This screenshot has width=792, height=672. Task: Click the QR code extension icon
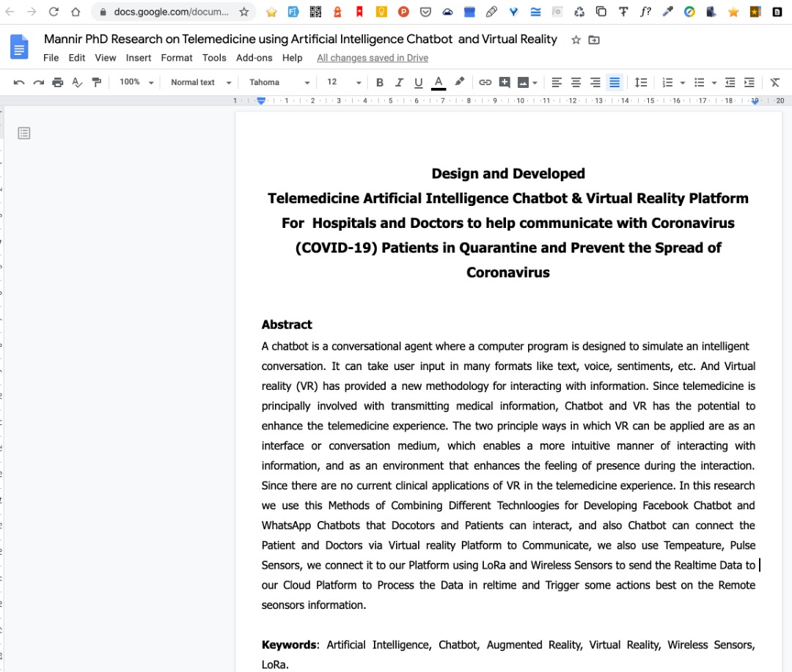point(315,12)
